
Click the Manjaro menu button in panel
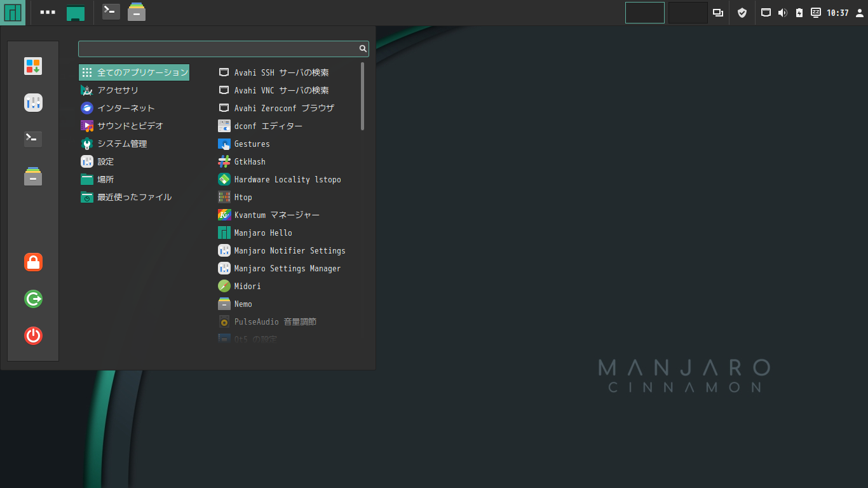point(13,12)
